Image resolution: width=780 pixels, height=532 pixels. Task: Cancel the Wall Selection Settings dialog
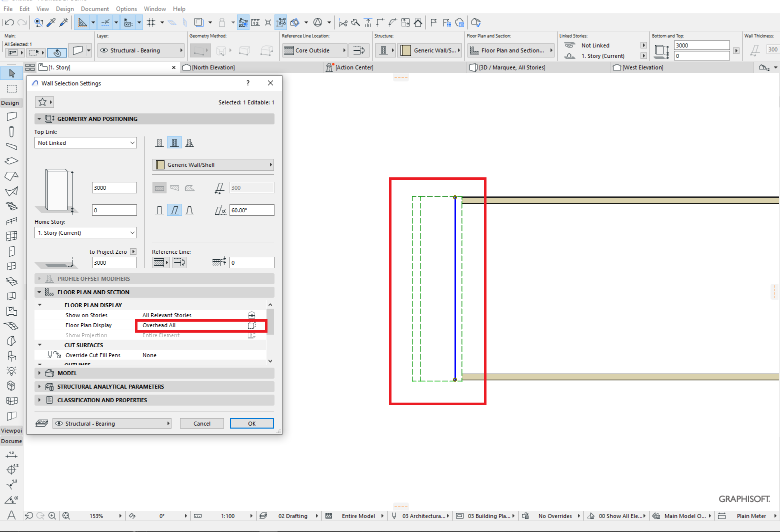[x=201, y=423]
